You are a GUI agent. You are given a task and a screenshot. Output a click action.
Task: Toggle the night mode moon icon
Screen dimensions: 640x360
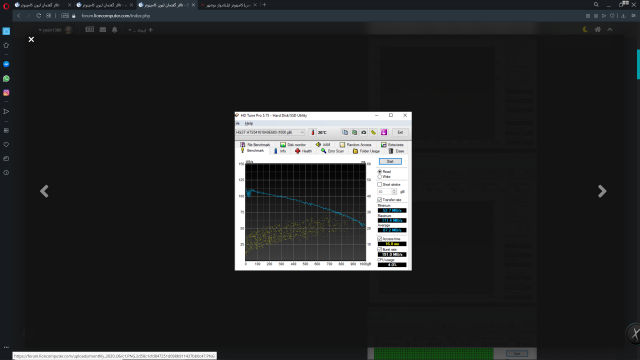point(585,29)
